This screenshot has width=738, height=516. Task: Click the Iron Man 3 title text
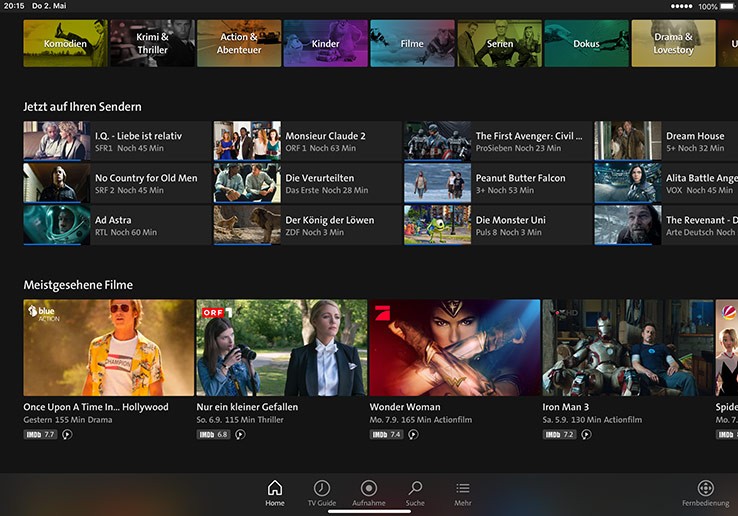point(565,407)
